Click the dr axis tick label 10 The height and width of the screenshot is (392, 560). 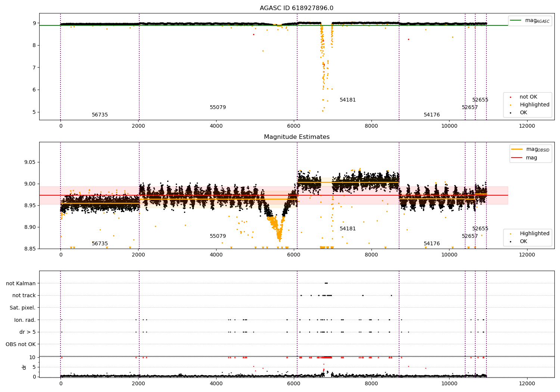tap(32, 358)
